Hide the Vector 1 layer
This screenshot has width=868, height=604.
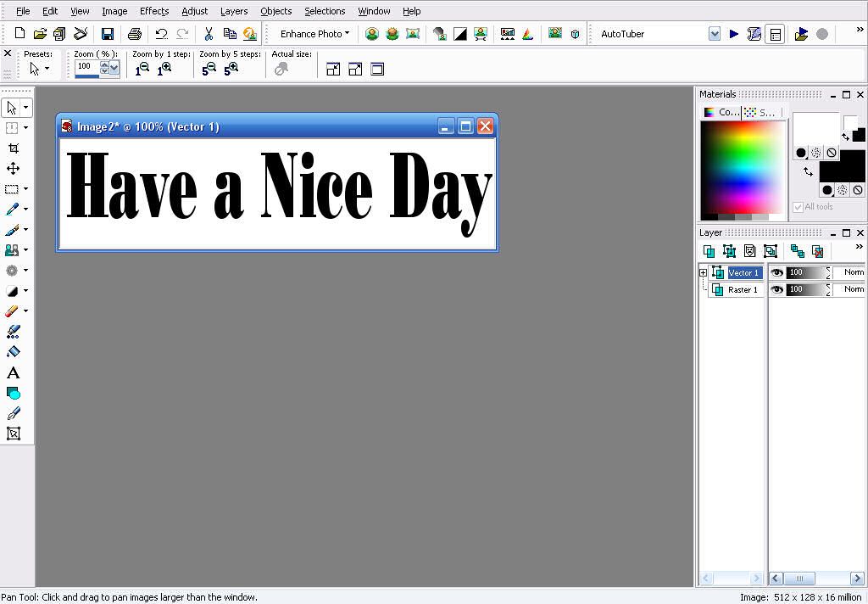click(776, 272)
